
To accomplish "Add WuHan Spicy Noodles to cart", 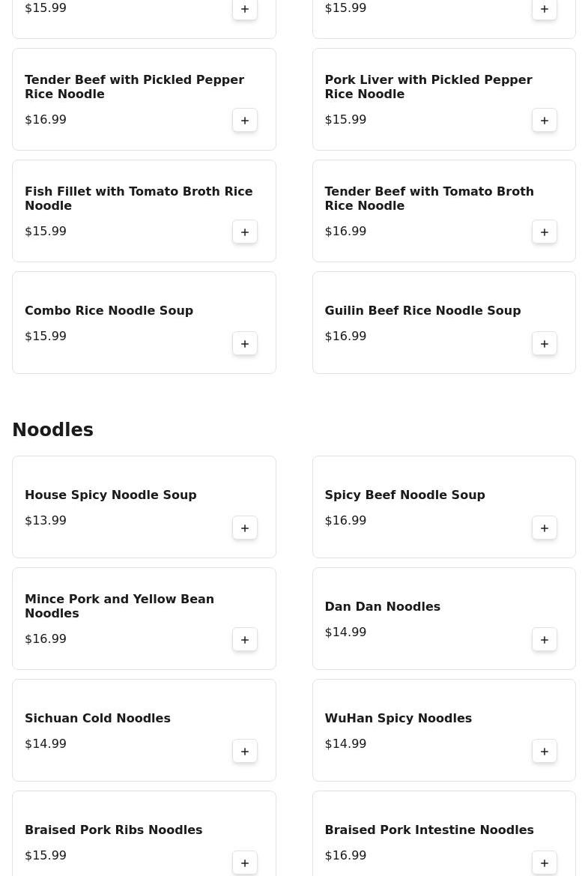I will 545,752.
